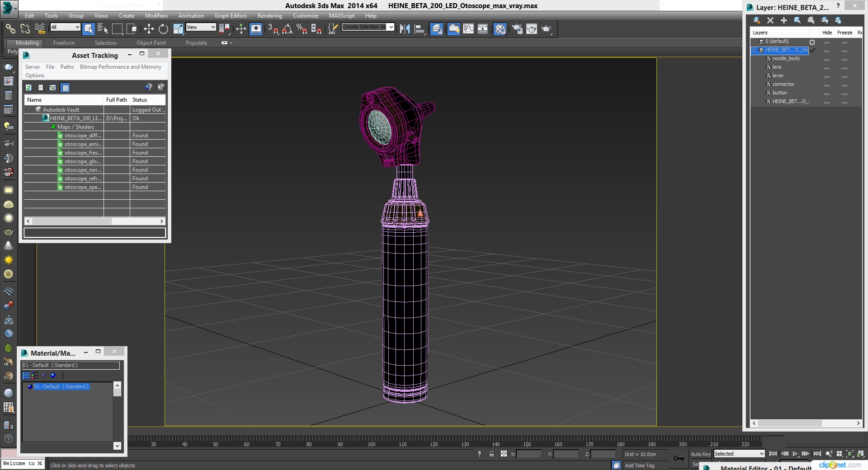Toggle Window/Crossing selection mode
This screenshot has height=470, width=868.
132,29
